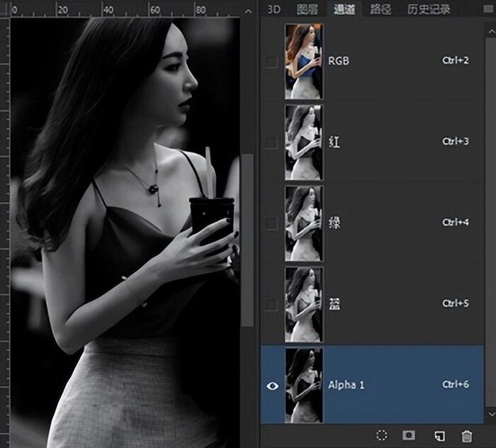Switch to the 3D tab
The image size is (496, 448).
(x=274, y=9)
